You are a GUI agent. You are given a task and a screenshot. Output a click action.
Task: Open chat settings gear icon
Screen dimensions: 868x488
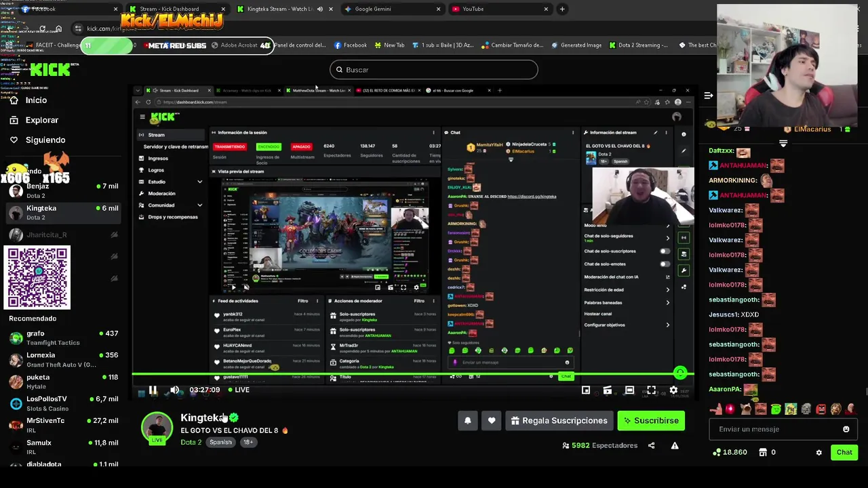click(818, 452)
